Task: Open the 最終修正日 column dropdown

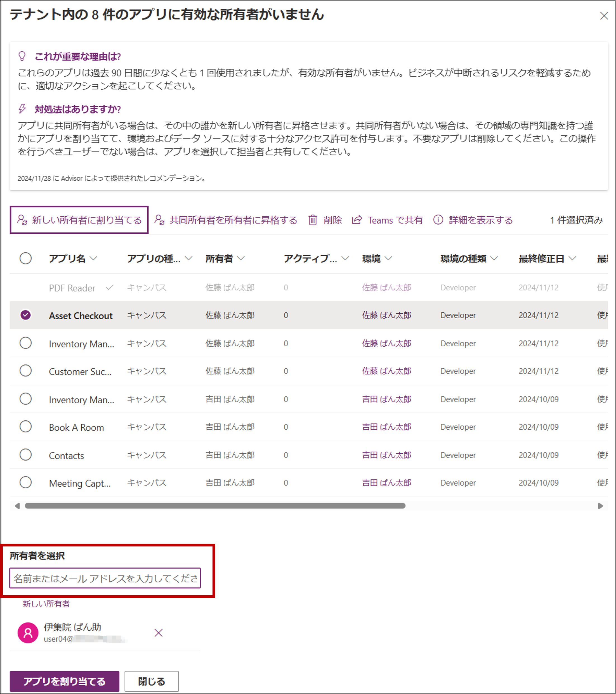Action: click(572, 259)
